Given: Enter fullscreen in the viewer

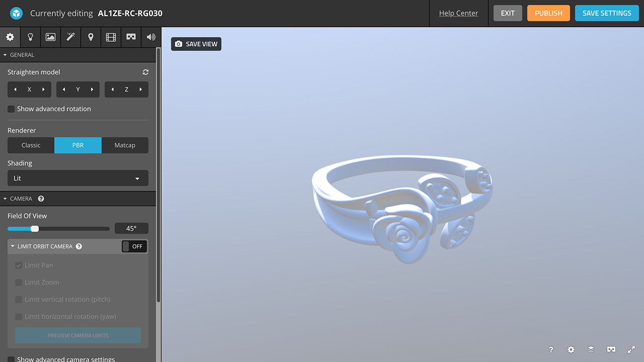Looking at the screenshot, I should (x=631, y=349).
